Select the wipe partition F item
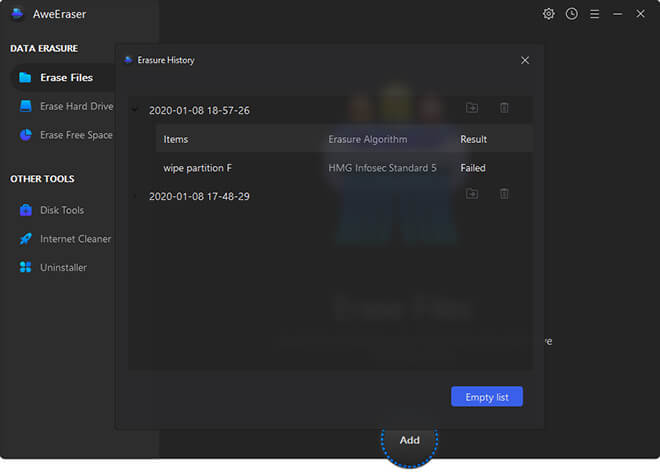This screenshot has height=473, width=660. click(197, 168)
